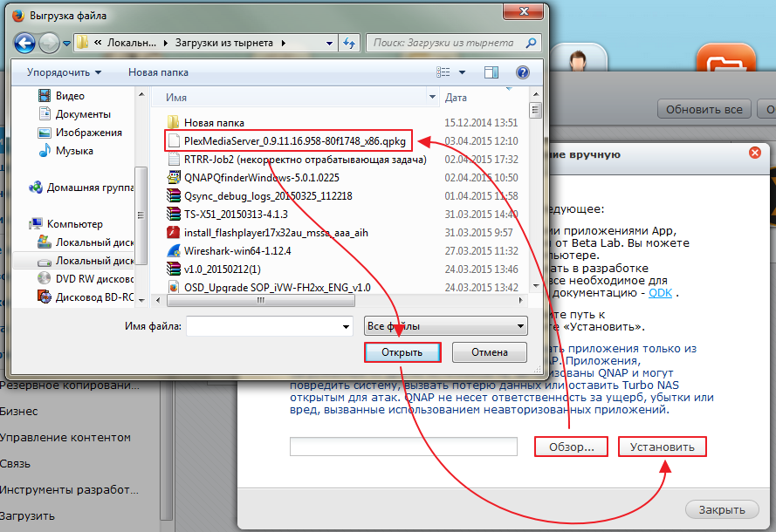The height and width of the screenshot is (532, 776).
Task: Click "Обновить все" in App Center
Action: pos(704,109)
